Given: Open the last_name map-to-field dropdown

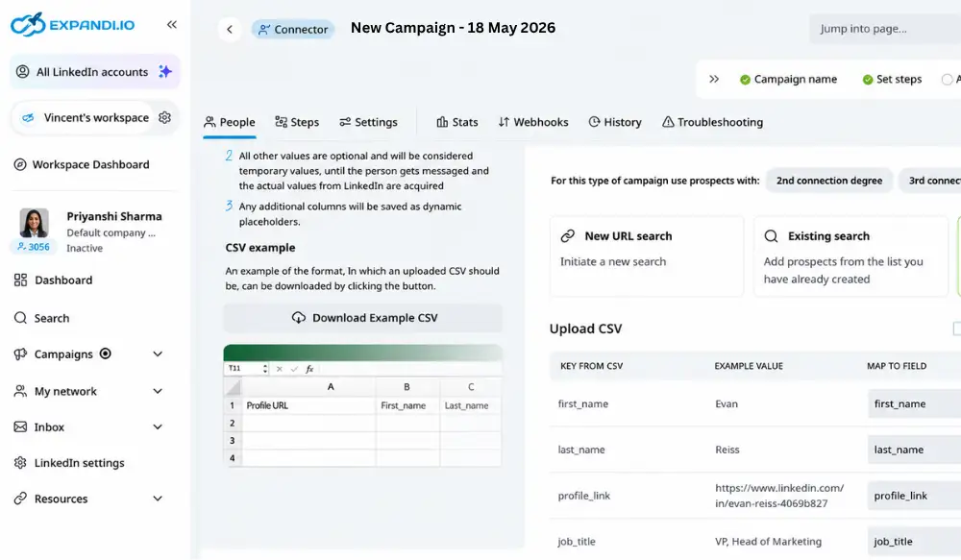Looking at the screenshot, I should [x=914, y=450].
